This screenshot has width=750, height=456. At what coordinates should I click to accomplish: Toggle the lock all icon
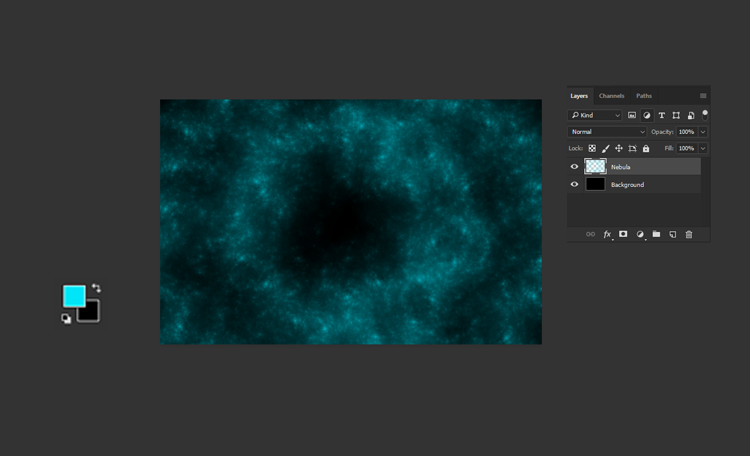click(646, 148)
